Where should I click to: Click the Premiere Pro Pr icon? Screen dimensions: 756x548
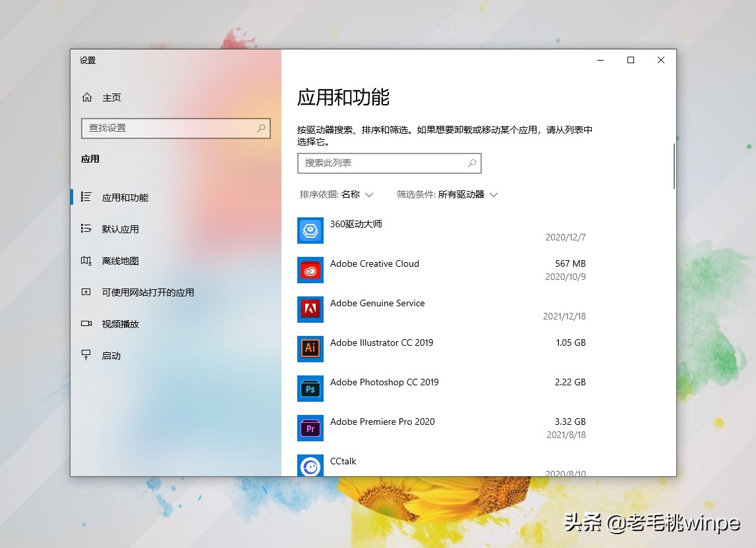310,428
